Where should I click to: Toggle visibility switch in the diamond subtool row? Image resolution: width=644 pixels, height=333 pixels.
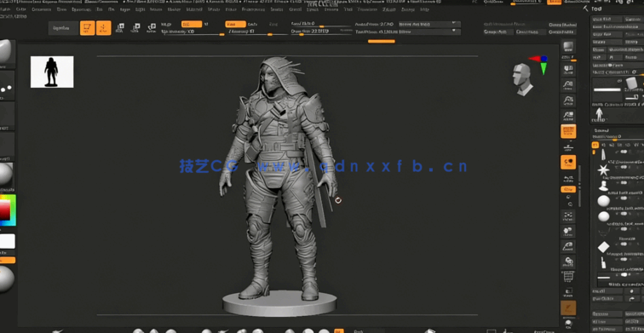624,244
